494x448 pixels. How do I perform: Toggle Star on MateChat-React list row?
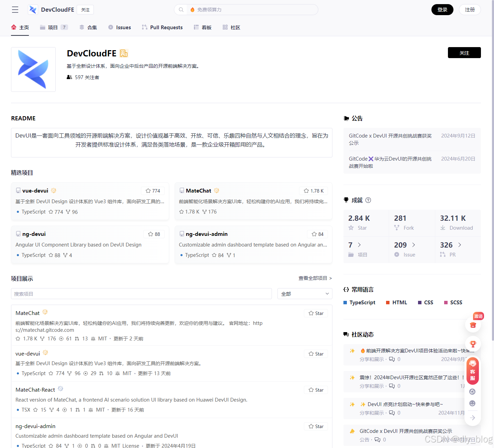click(x=316, y=390)
